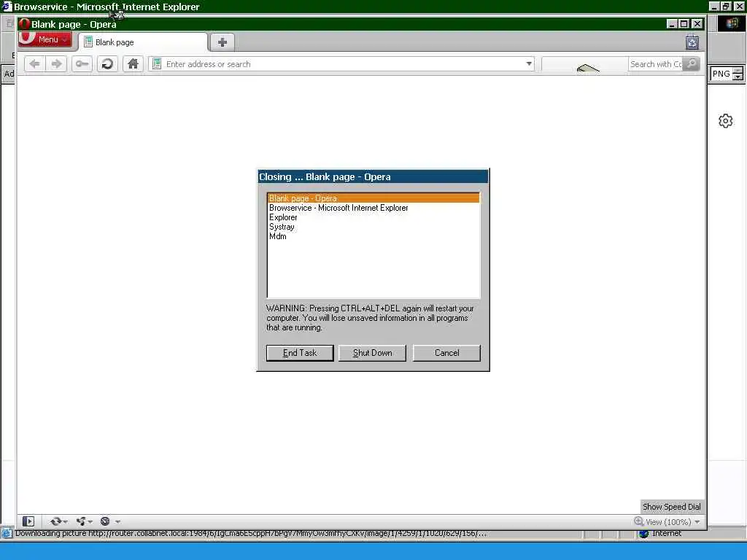
Task: Click the Internet Explorer page icon in status bar
Action: [6, 533]
